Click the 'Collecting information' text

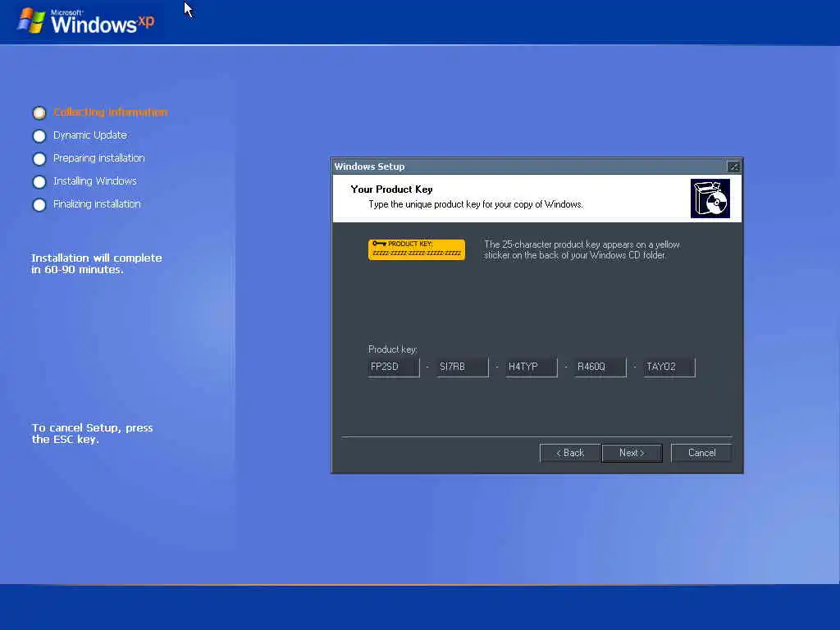click(x=111, y=112)
